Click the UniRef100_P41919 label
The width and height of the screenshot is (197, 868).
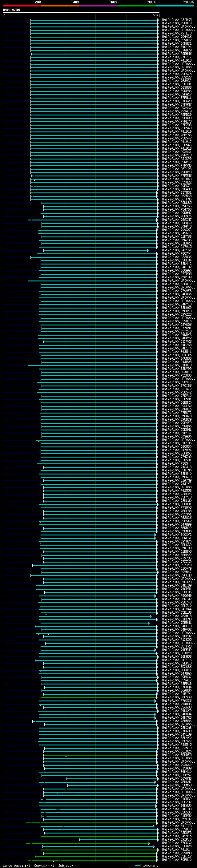(176, 132)
